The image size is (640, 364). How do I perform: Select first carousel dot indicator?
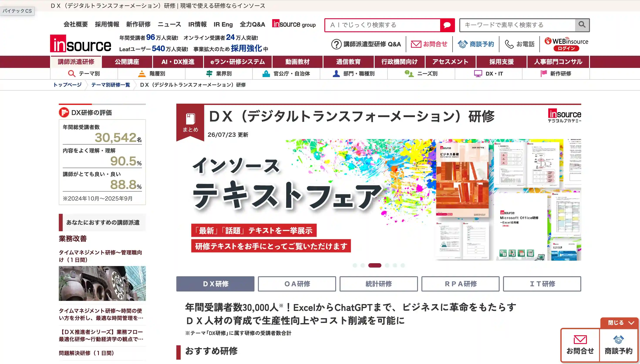355,265
